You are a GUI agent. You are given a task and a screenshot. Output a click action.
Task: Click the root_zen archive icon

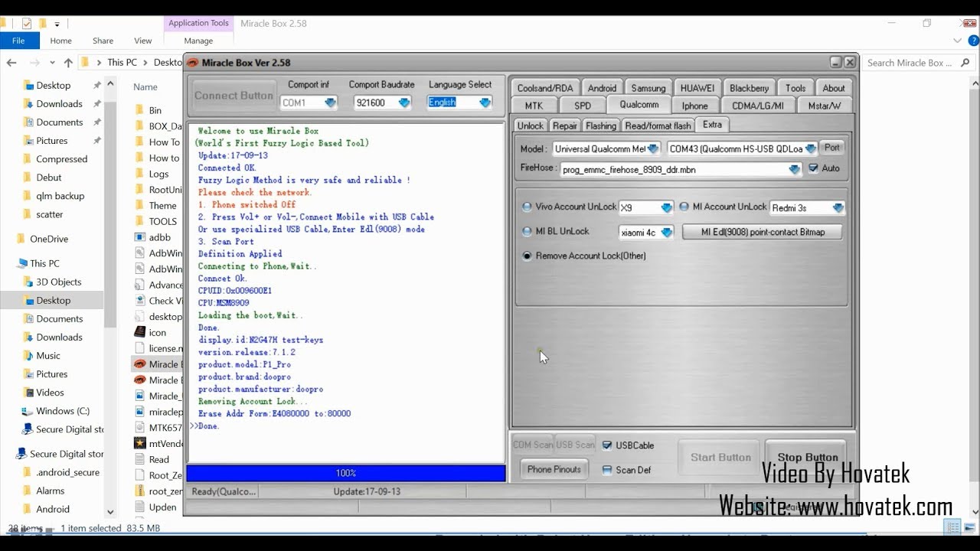[139, 491]
